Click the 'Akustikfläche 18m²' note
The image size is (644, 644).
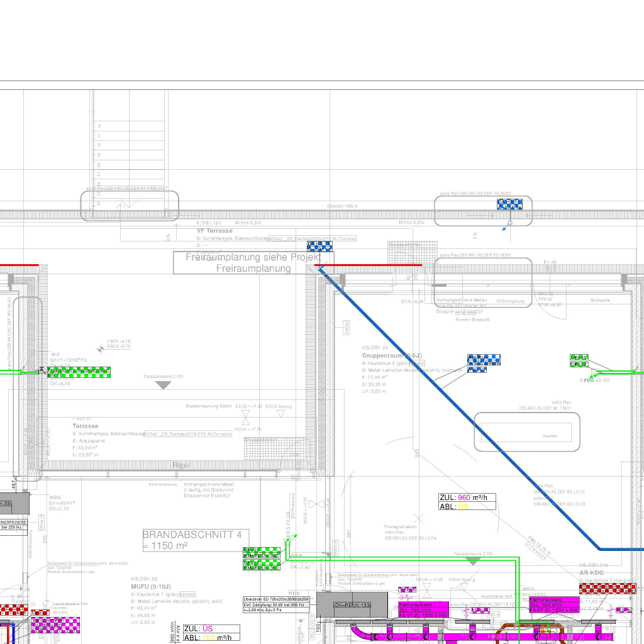tap(497, 596)
